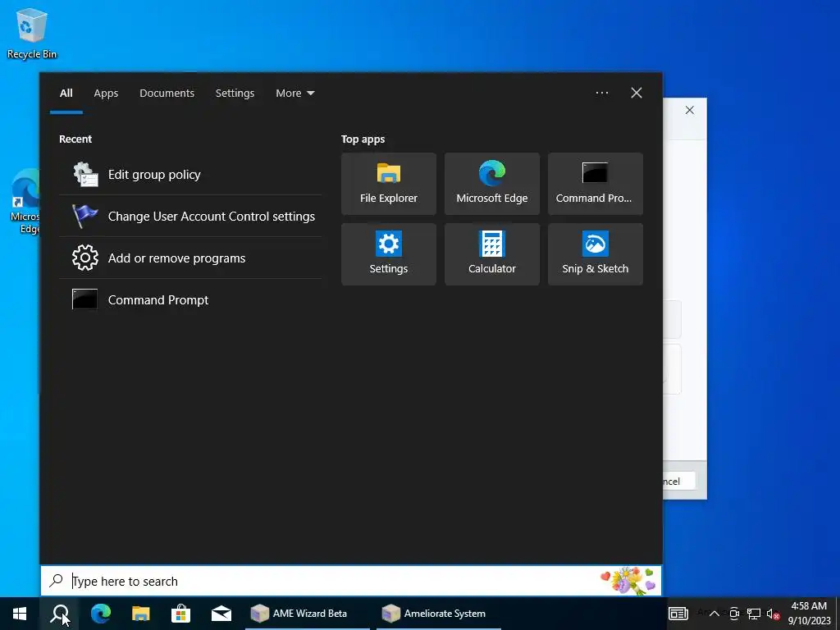This screenshot has height=630, width=840.
Task: Click the search highlights flower bouquet icon
Action: pos(628,581)
